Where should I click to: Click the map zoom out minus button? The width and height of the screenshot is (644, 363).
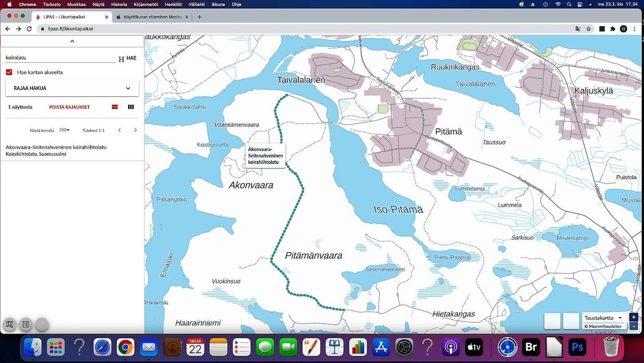coord(633,326)
